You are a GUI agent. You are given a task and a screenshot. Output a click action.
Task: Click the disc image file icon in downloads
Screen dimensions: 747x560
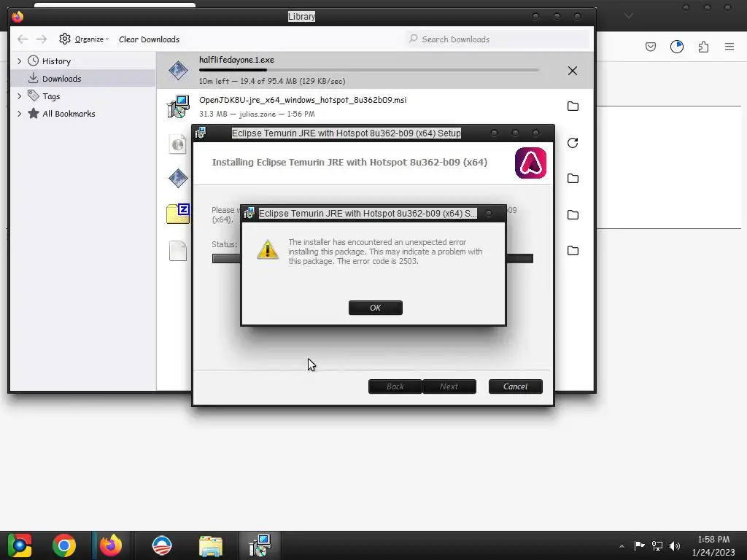(178, 144)
